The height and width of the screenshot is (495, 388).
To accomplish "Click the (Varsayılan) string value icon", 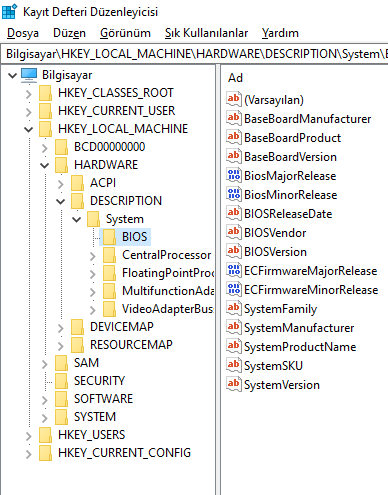I will pos(234,99).
